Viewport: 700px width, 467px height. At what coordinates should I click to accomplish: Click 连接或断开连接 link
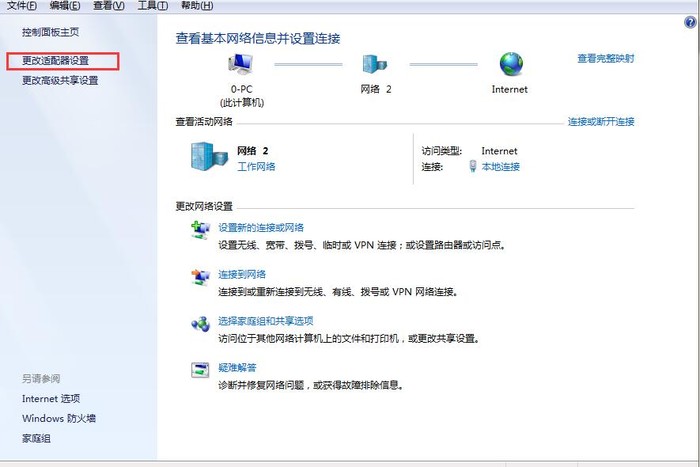[x=601, y=121]
